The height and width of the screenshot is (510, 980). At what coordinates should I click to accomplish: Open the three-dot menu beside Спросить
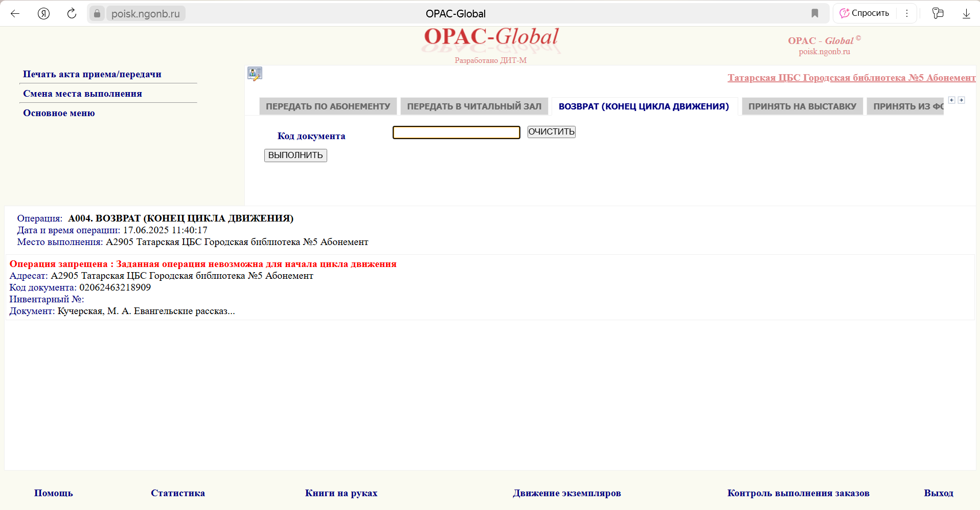pyautogui.click(x=907, y=14)
